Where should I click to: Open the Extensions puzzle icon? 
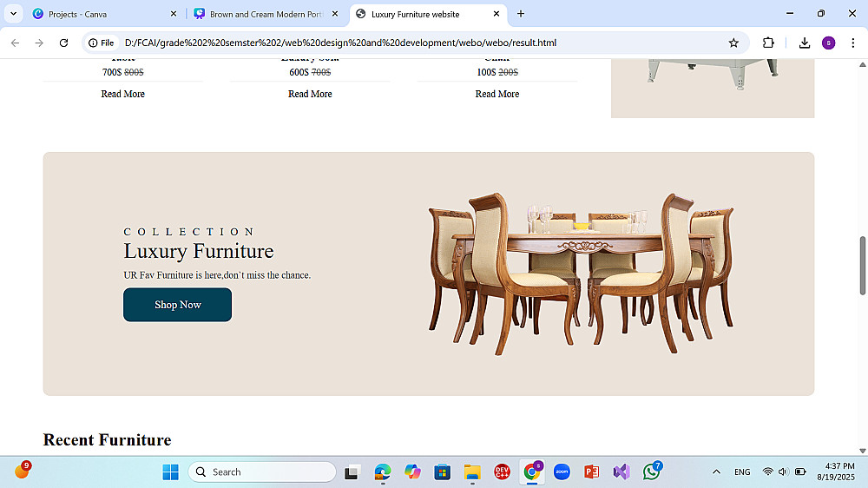coord(768,43)
